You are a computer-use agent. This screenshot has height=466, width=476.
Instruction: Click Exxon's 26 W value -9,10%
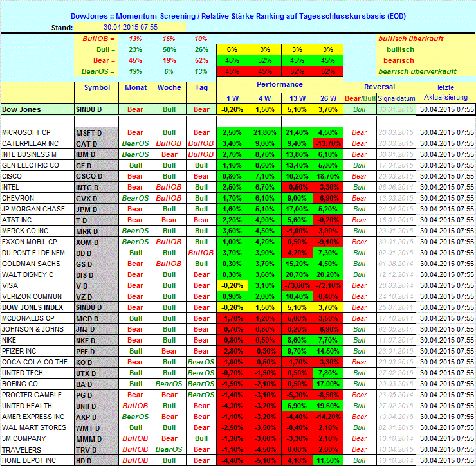pyautogui.click(x=328, y=242)
